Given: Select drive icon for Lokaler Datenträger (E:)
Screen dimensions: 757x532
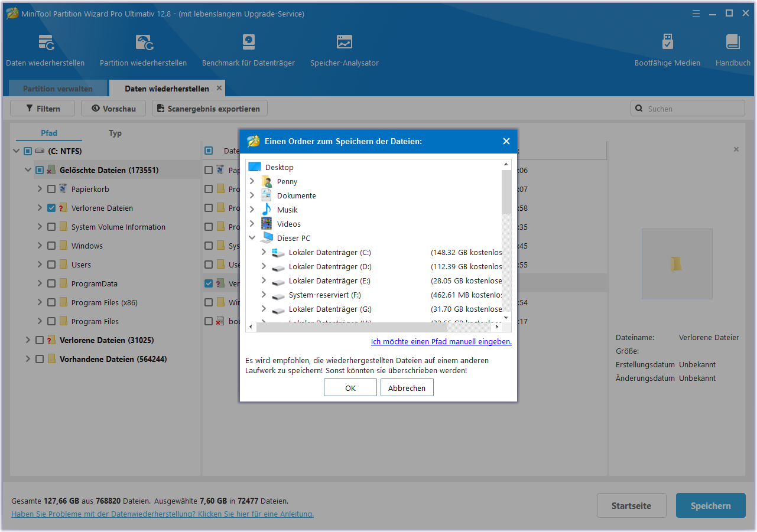Looking at the screenshot, I should pos(278,281).
